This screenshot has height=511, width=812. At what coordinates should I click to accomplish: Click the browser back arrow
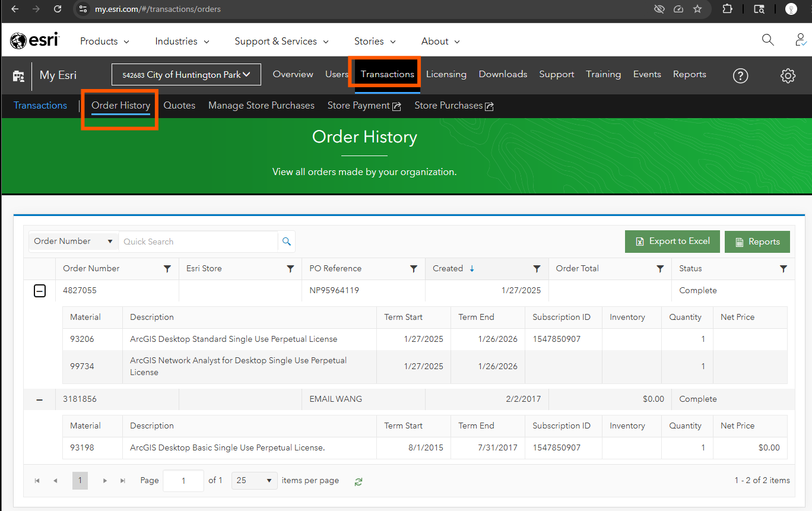click(15, 9)
